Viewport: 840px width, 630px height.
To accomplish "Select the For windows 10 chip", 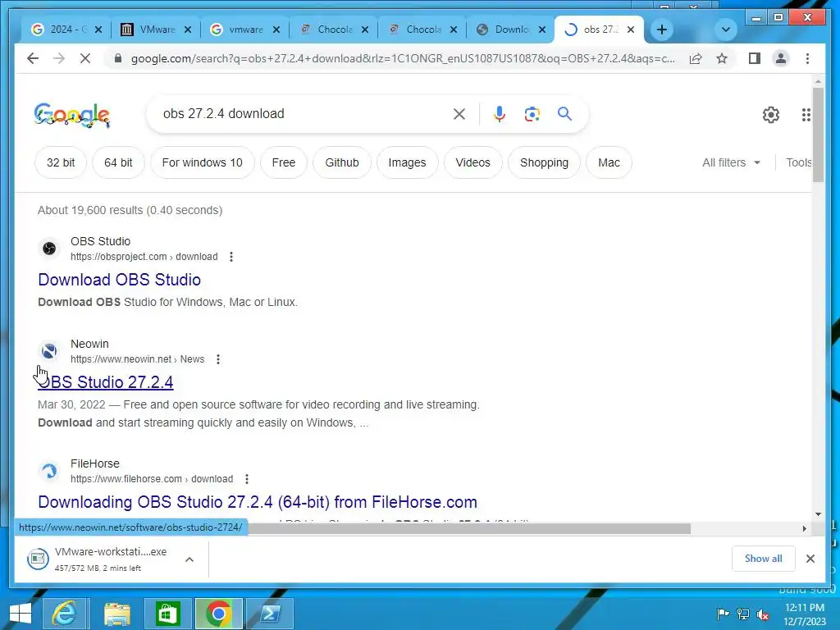I will tap(202, 162).
